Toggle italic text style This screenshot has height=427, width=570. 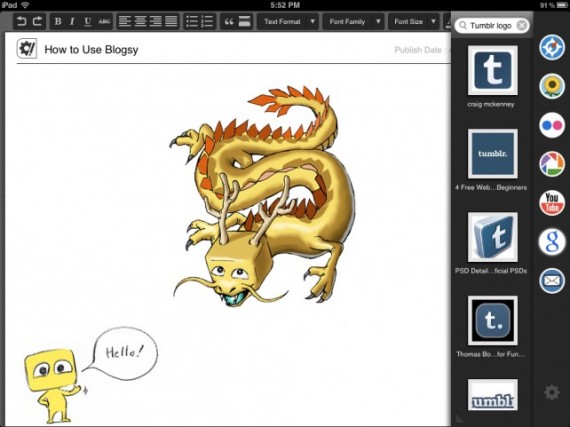click(x=72, y=21)
